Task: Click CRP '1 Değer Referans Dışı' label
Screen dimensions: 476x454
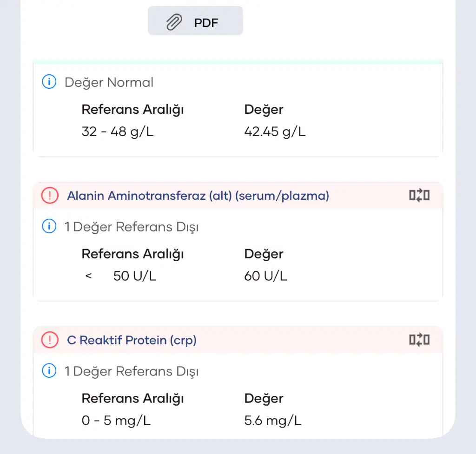Action: 132,371
